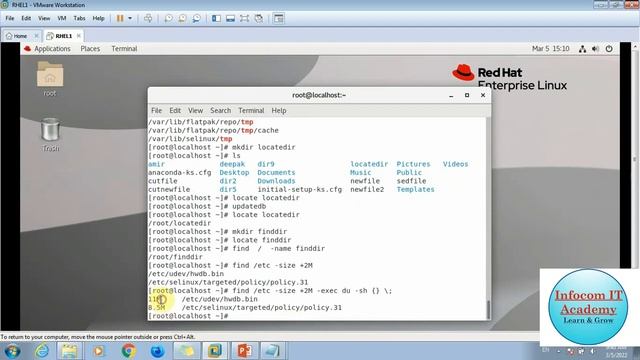
Task: Open Internet Explorer from the taskbar
Action: coord(42,351)
